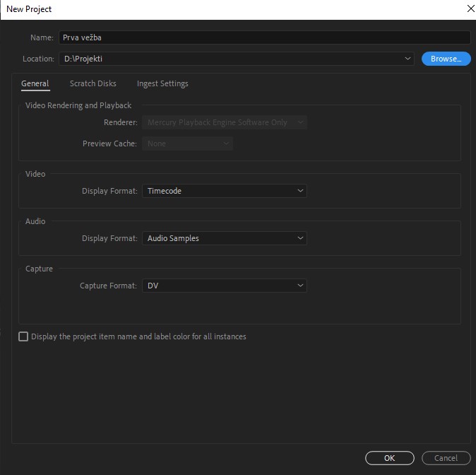The height and width of the screenshot is (475, 476).
Task: Open the Ingest Settings tab
Action: pyautogui.click(x=162, y=83)
